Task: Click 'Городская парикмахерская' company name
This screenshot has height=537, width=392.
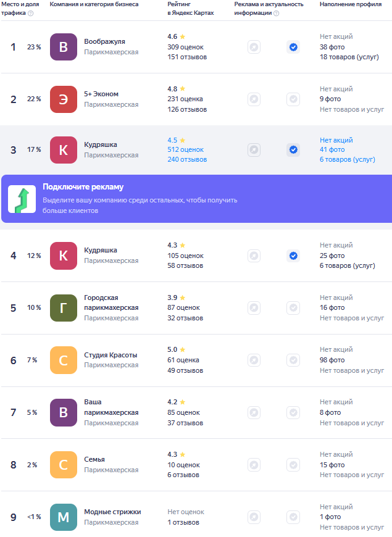Action: tap(111, 302)
